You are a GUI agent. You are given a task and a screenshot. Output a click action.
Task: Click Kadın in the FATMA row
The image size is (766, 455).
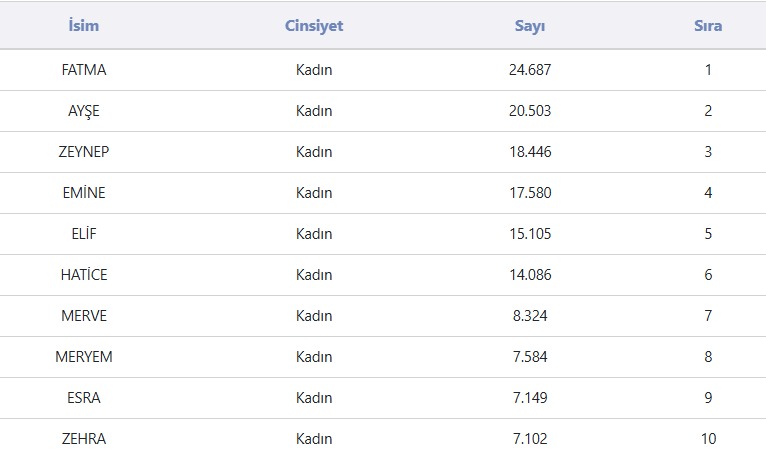[314, 70]
